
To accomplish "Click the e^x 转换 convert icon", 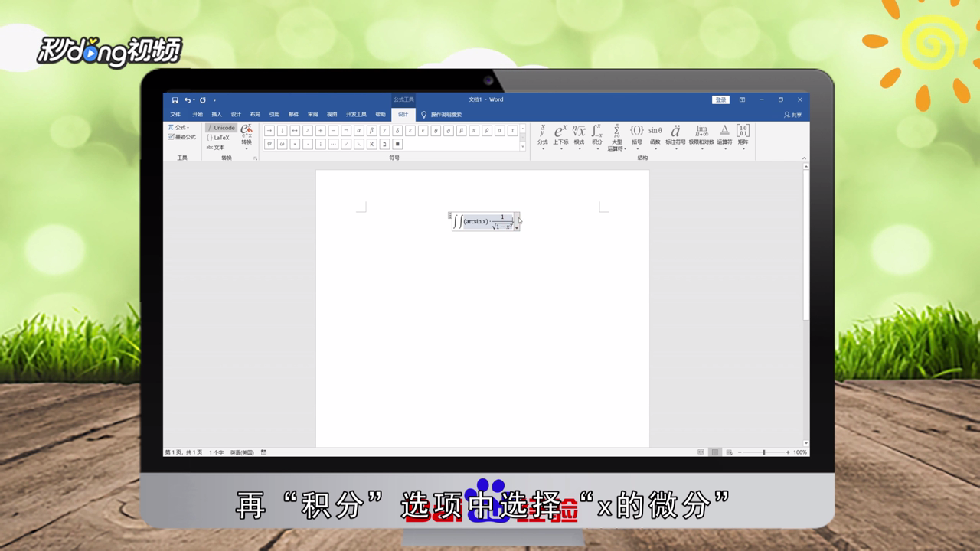I will tap(247, 135).
